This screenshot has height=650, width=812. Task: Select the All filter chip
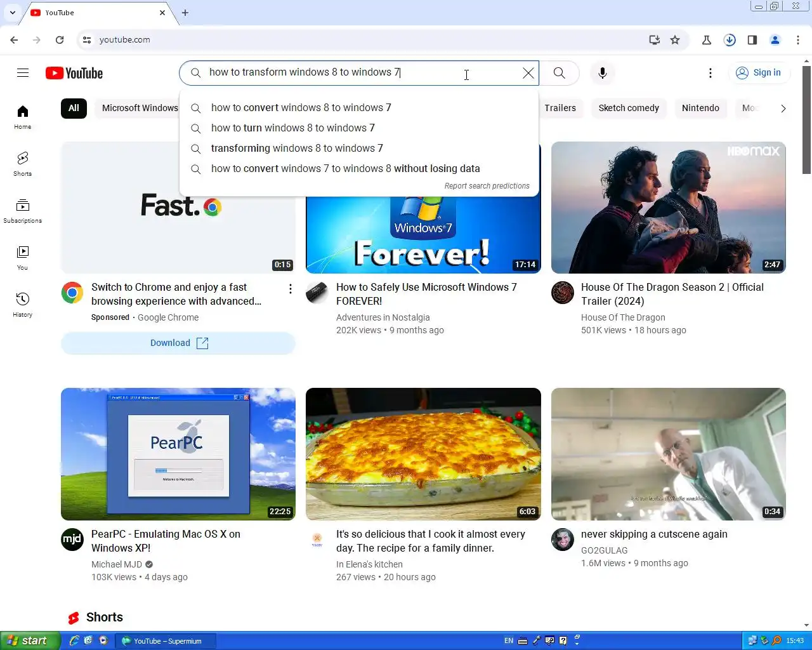74,108
